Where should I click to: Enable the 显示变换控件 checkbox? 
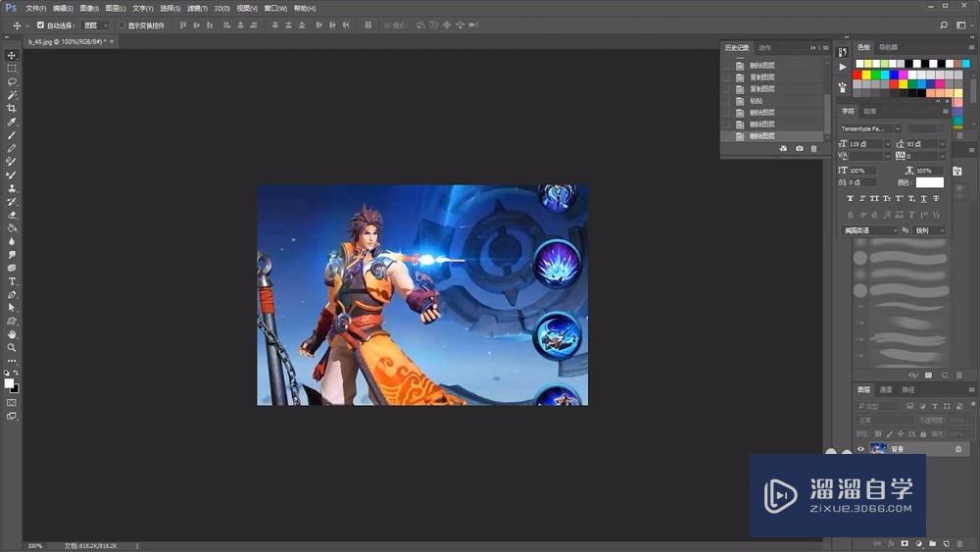pyautogui.click(x=122, y=25)
